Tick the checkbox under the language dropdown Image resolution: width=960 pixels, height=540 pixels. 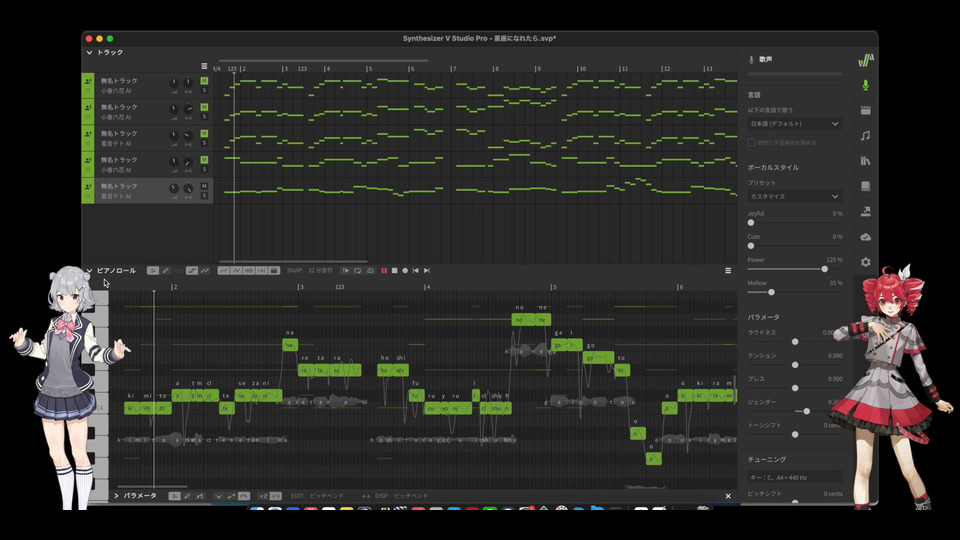(x=751, y=143)
